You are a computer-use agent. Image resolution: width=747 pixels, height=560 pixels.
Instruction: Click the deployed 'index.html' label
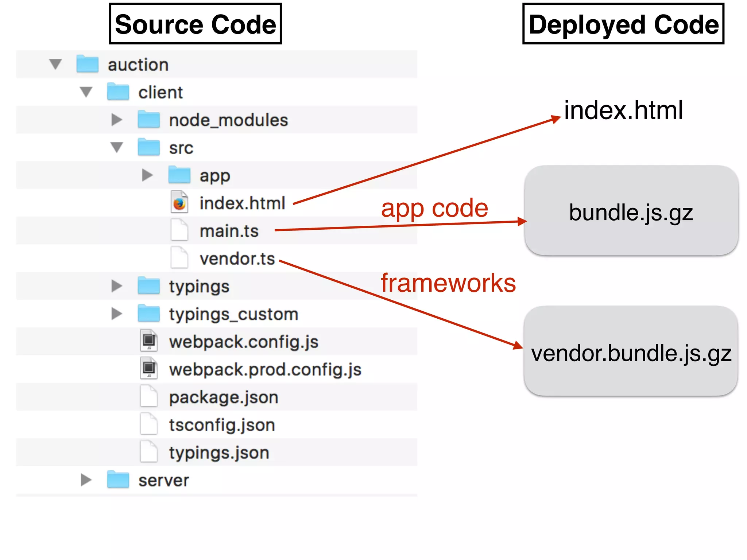(x=623, y=110)
